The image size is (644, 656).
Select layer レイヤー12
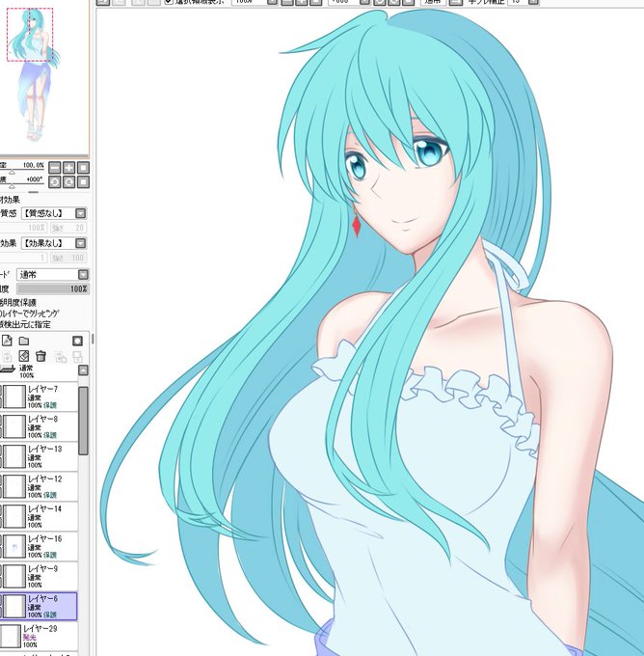click(39, 486)
